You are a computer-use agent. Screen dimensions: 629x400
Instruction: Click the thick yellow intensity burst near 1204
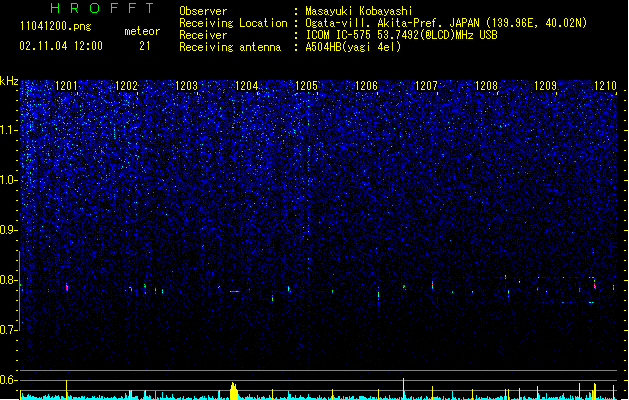[x=234, y=392]
